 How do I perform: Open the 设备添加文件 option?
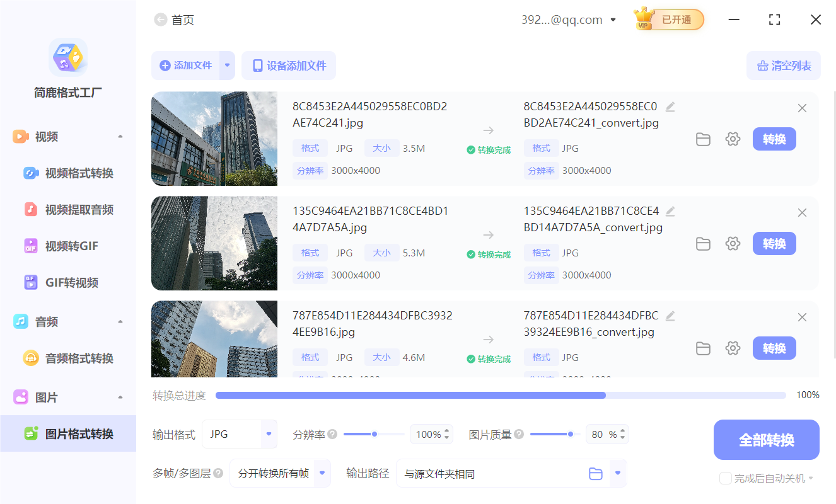(288, 66)
